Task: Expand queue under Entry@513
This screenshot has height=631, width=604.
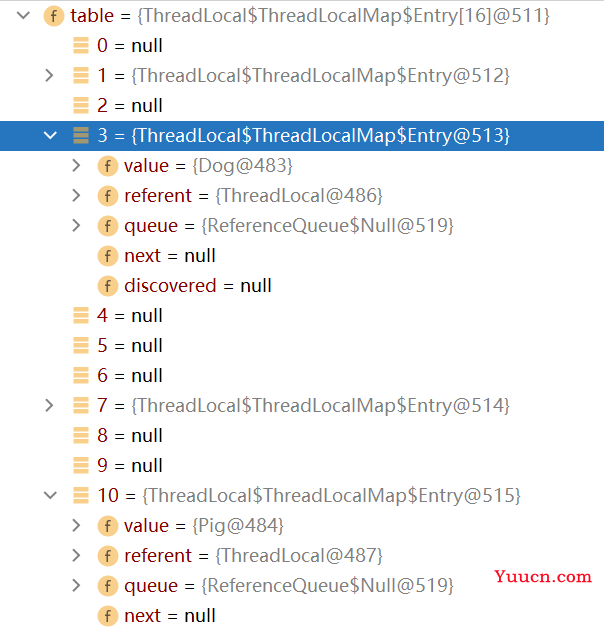Action: click(76, 225)
